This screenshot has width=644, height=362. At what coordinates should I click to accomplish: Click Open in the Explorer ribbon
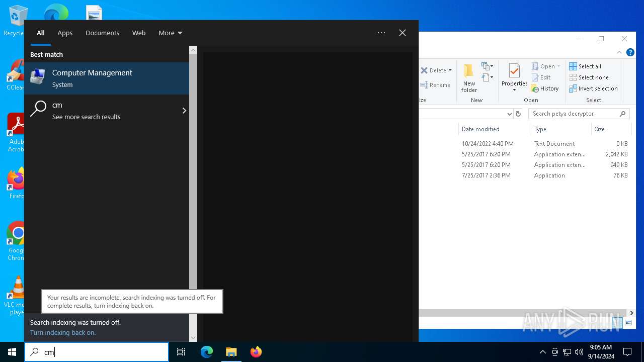pyautogui.click(x=543, y=66)
